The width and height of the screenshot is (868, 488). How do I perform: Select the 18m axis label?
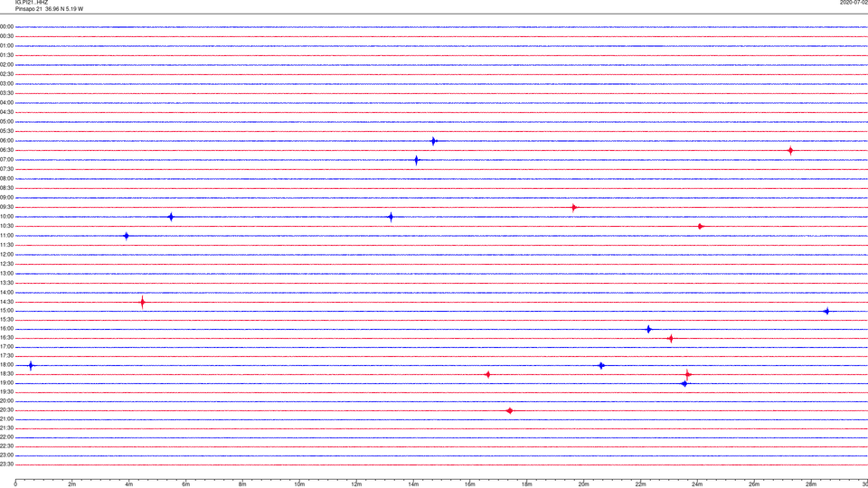tap(526, 484)
